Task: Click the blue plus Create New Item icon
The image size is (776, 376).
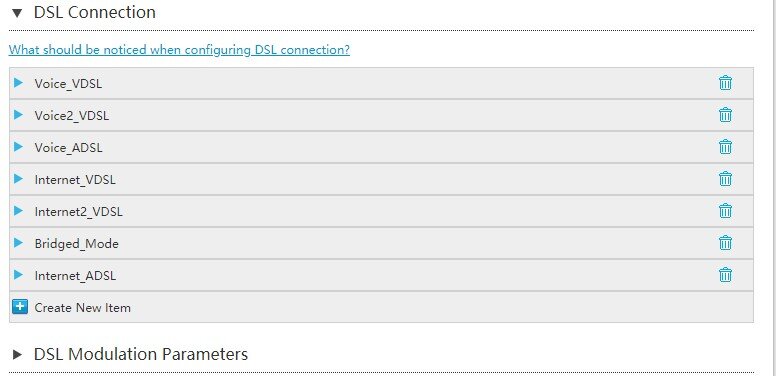Action: (x=20, y=307)
